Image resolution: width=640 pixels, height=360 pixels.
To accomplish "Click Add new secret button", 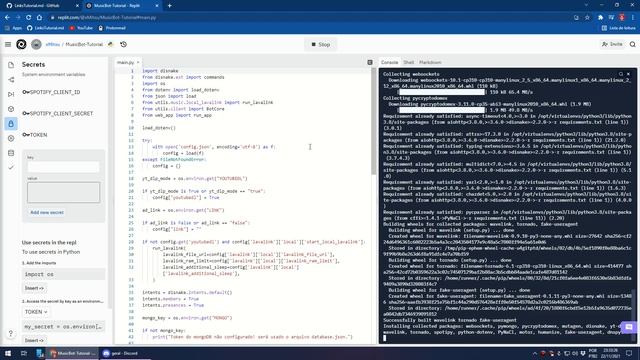I will pos(47,212).
